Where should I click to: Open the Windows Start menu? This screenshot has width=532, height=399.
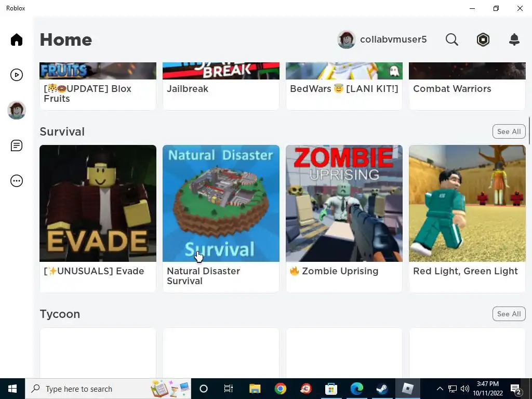[12, 389]
